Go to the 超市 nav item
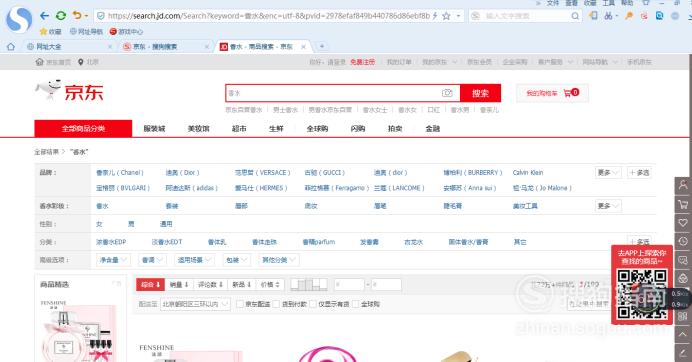The height and width of the screenshot is (362, 692). pyautogui.click(x=239, y=129)
